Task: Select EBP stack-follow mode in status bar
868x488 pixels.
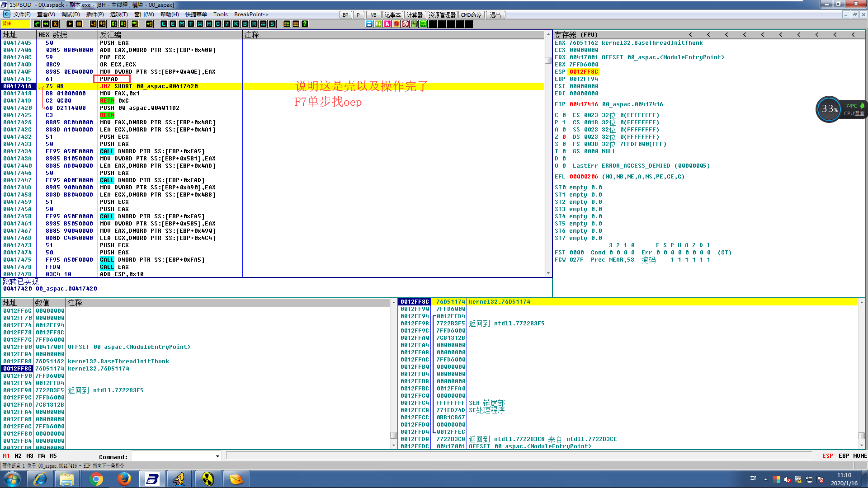Action: [844, 456]
